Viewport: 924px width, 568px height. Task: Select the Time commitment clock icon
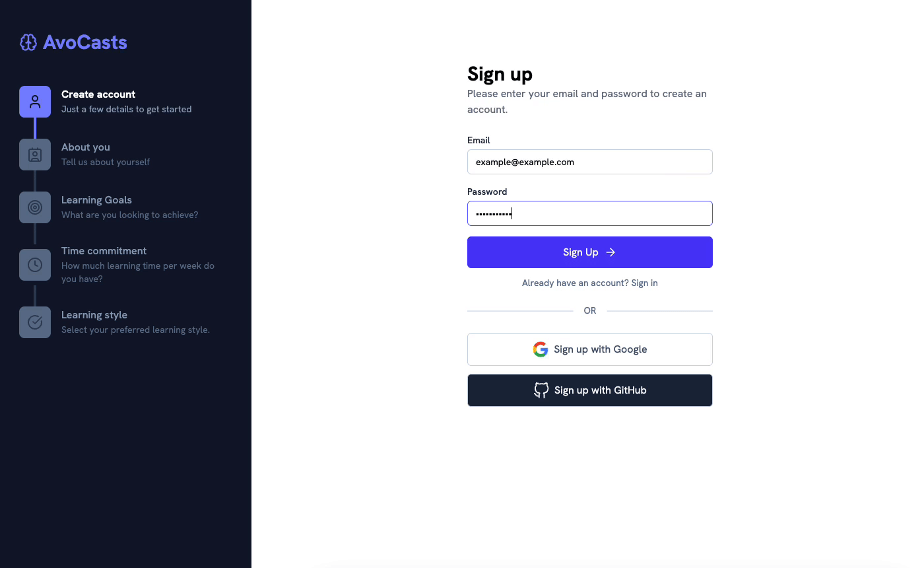(x=35, y=265)
